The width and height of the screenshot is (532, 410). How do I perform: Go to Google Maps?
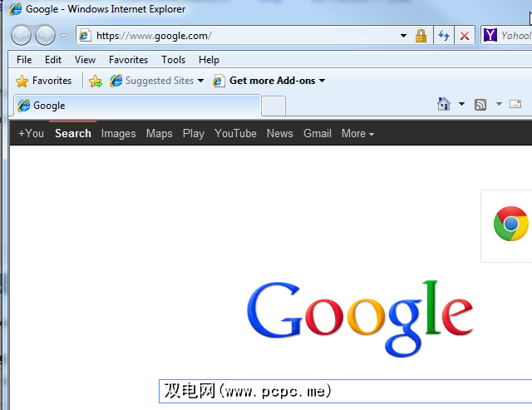pyautogui.click(x=159, y=133)
